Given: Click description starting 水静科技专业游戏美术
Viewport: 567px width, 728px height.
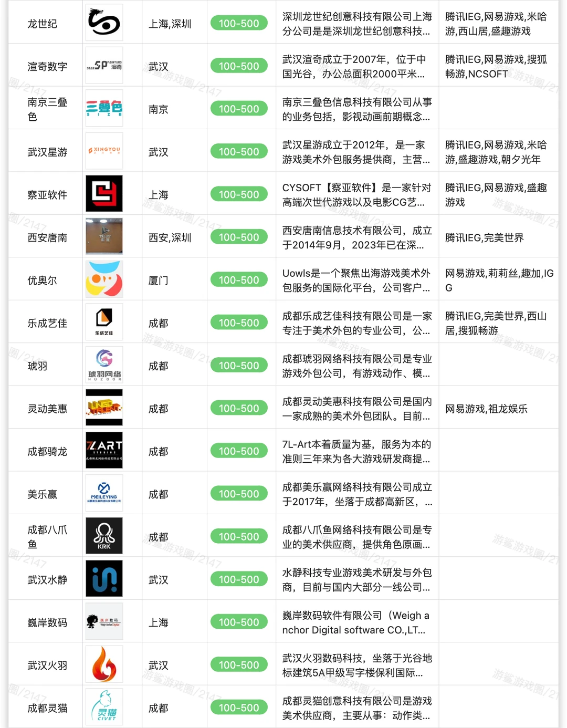Looking at the screenshot, I should (x=357, y=580).
